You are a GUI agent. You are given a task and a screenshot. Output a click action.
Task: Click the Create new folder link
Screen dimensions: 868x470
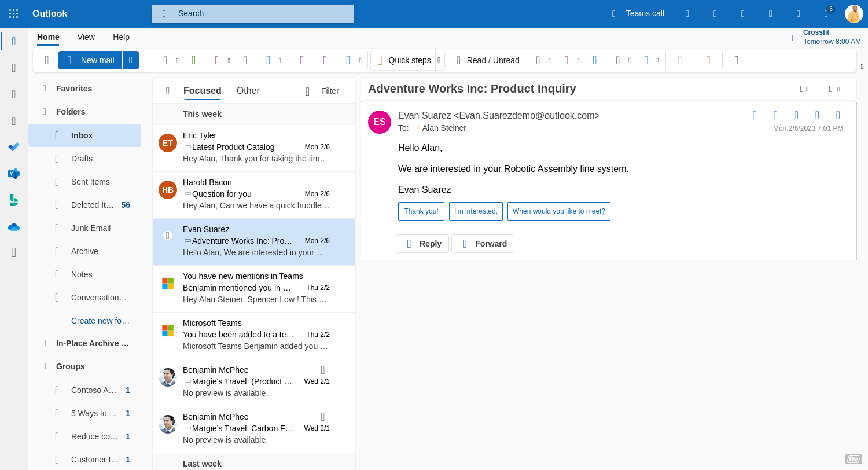tap(100, 321)
